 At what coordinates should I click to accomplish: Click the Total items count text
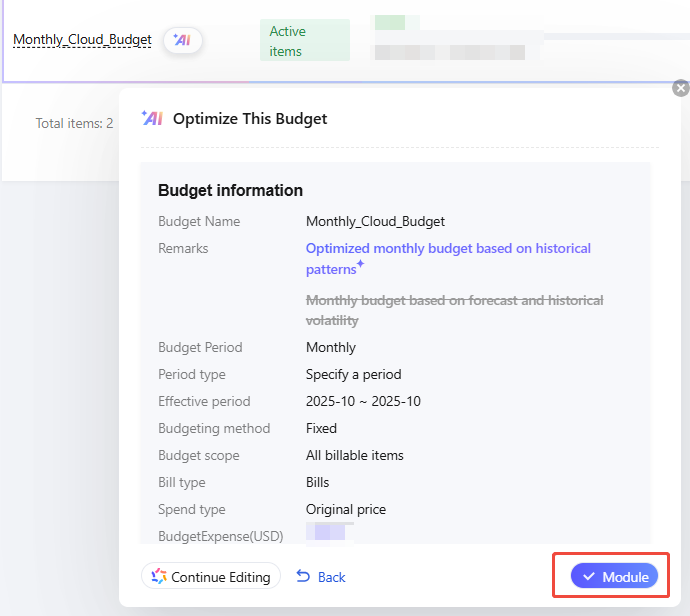tap(74, 123)
